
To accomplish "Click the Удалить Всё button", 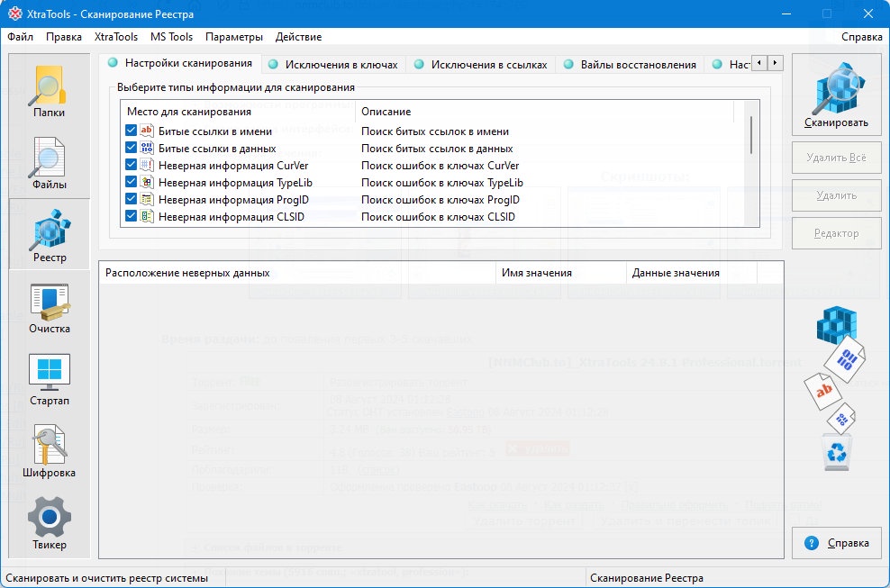I will tap(836, 158).
